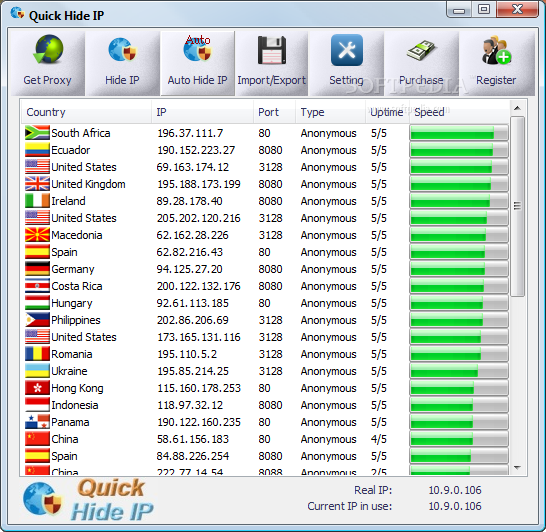The image size is (546, 532).
Task: Select proxy IP 173.165.131.116
Action: tap(198, 337)
